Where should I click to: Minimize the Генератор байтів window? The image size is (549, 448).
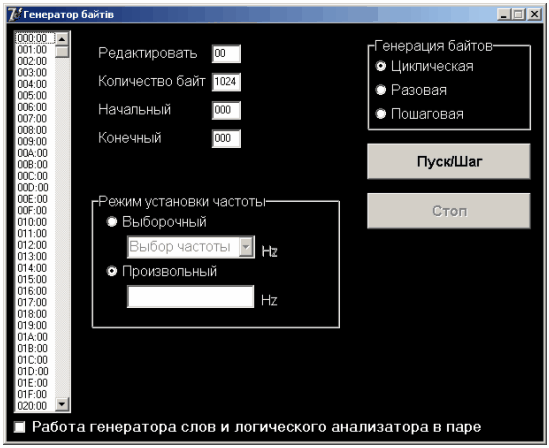coord(503,15)
